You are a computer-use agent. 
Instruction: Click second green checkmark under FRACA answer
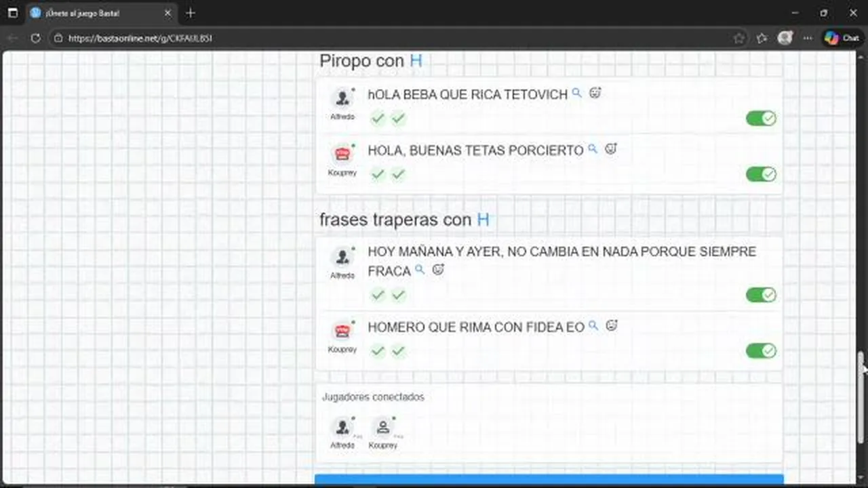tap(398, 295)
